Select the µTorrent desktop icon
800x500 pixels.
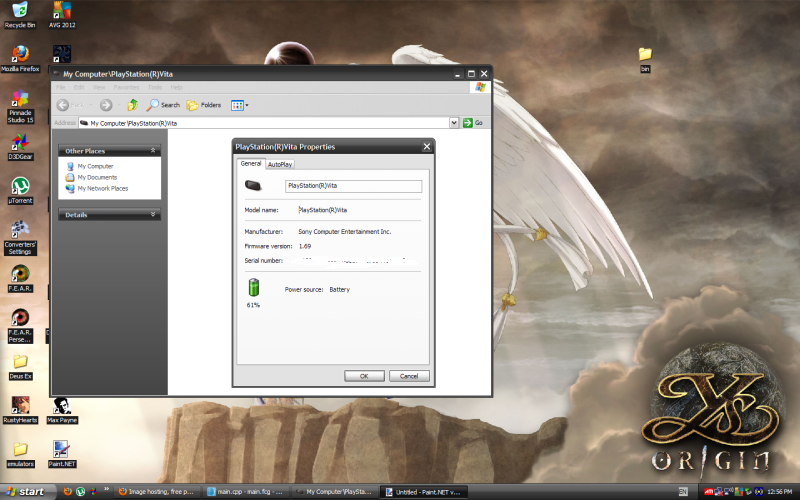(x=20, y=191)
